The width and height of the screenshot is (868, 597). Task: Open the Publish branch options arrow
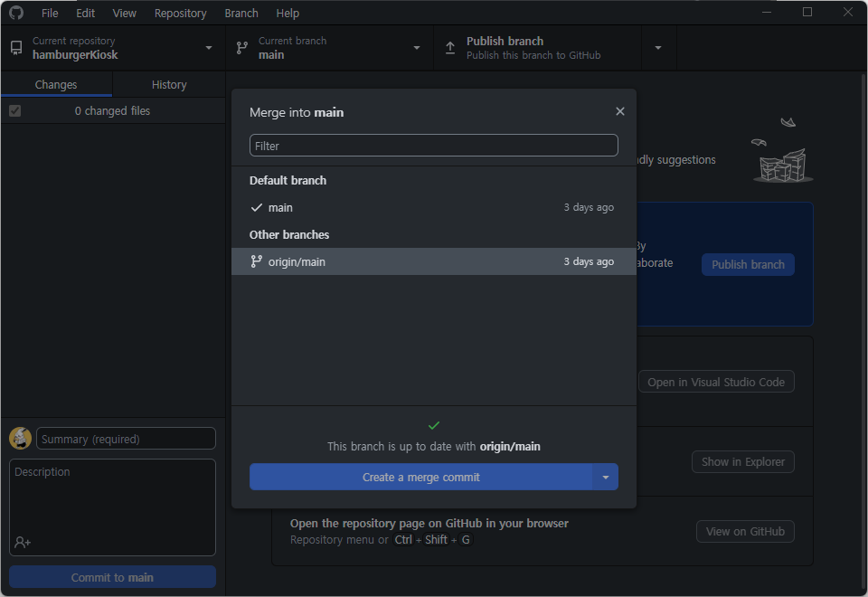[x=658, y=48]
